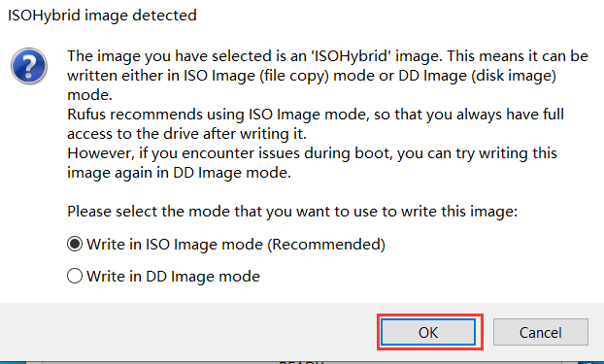Click the sentence beginning "However, if you encounter"
Screen dimensions: 604x364
coord(313,163)
